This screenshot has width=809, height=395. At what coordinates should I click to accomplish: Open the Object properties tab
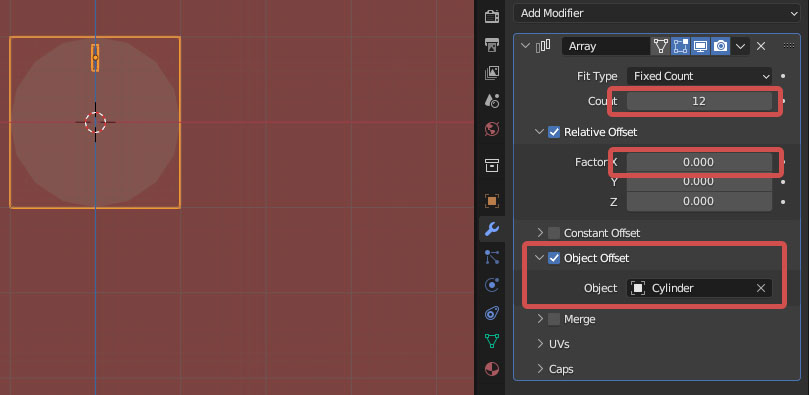[492, 201]
